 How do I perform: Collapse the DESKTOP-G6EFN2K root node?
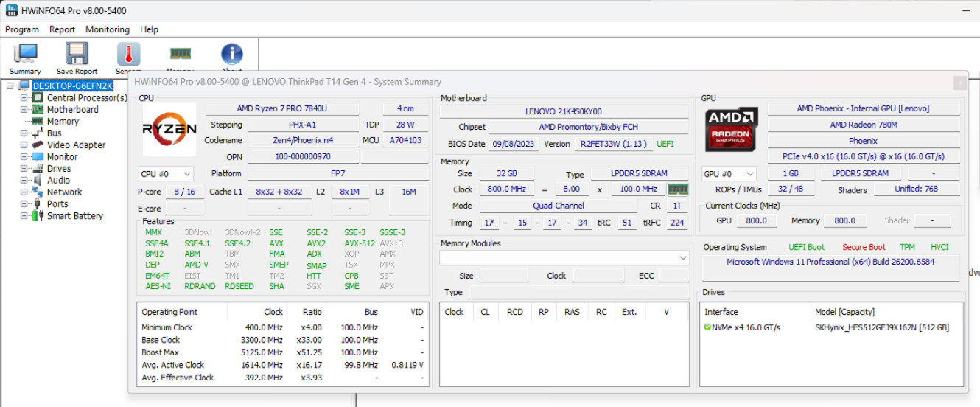point(11,86)
